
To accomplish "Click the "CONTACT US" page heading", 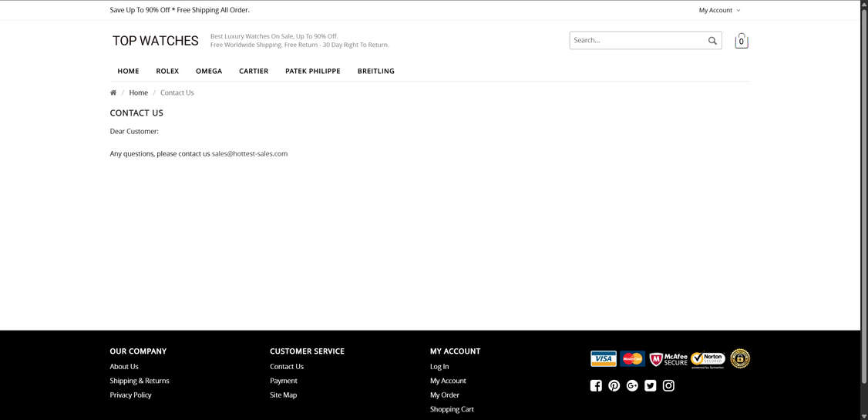I will [x=136, y=113].
